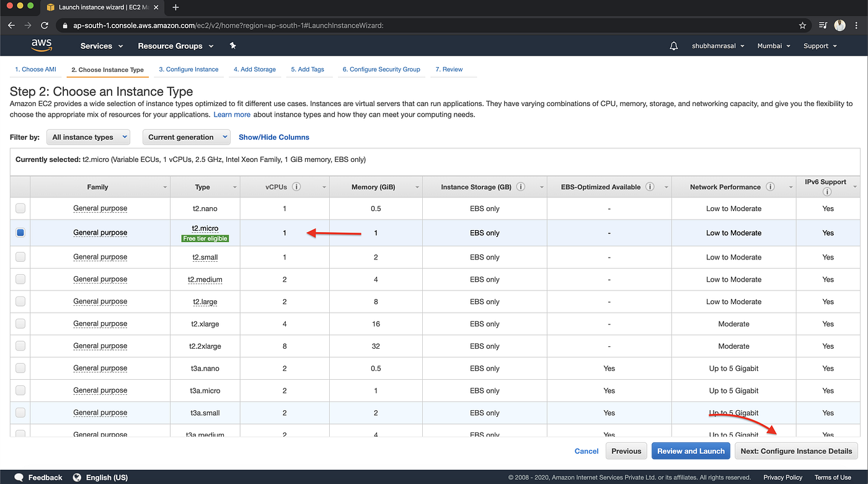The height and width of the screenshot is (484, 868).
Task: Open the Privacy Policy link
Action: click(782, 477)
